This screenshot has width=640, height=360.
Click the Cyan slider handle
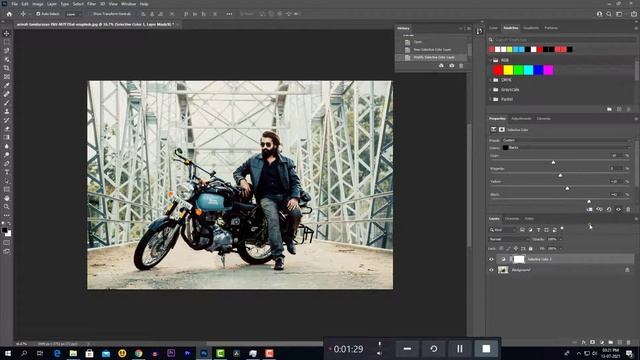click(x=553, y=162)
